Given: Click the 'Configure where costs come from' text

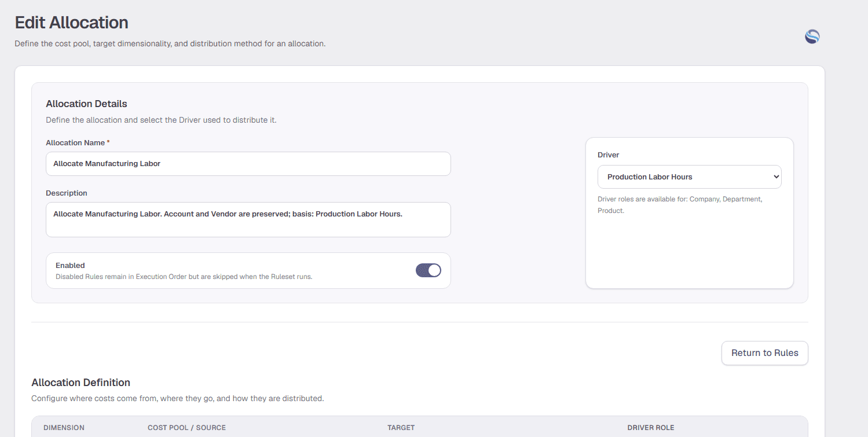Looking at the screenshot, I should tap(177, 399).
